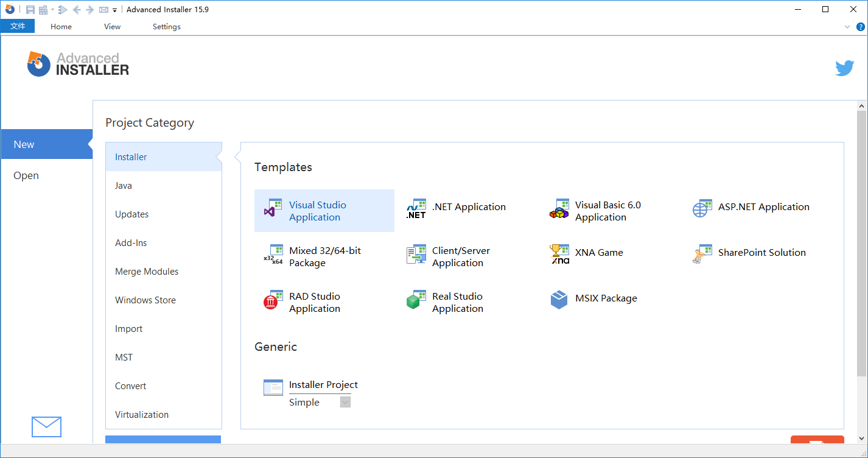Screen dimensions: 868x458
Task: Click the XNA Game trophy icon
Action: [x=559, y=254]
